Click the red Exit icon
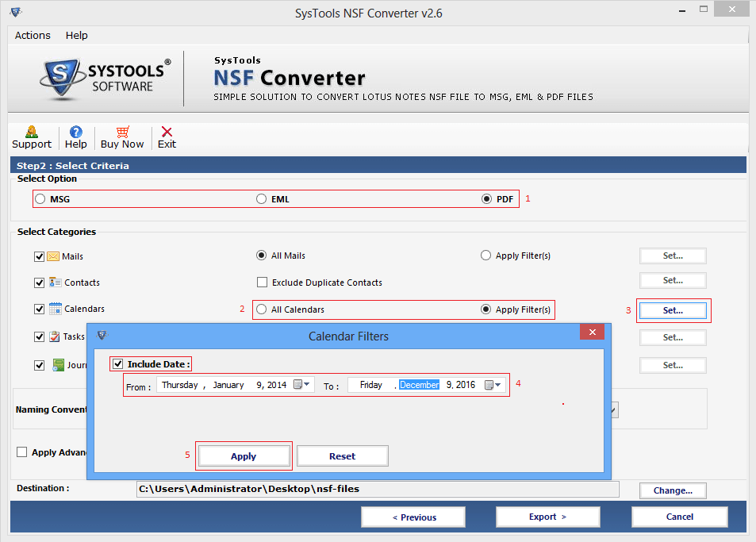The image size is (756, 542). pos(167,132)
